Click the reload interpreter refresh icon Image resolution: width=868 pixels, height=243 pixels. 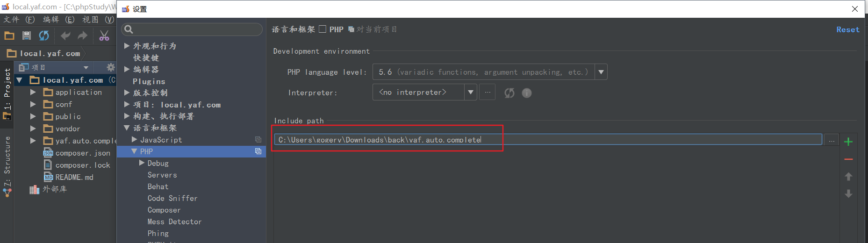(509, 93)
